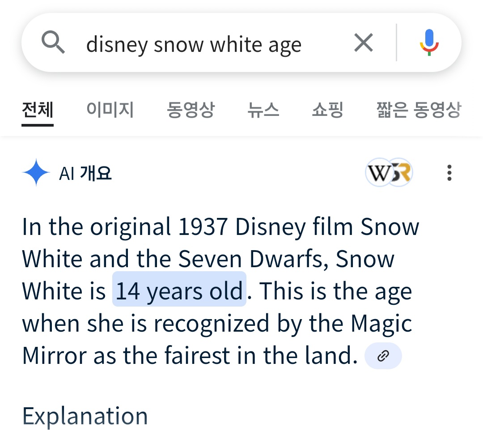The image size is (483, 448).
Task: Switch to the 이미지 tab
Action: point(110,110)
